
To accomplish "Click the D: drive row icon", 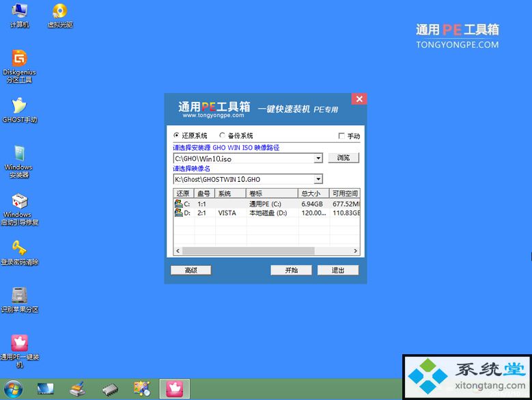I will 178,213.
